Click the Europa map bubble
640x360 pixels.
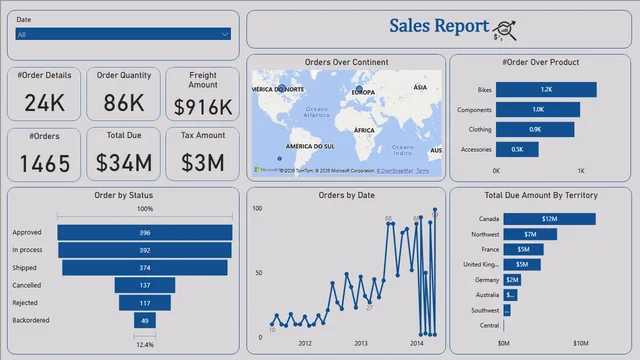click(359, 89)
